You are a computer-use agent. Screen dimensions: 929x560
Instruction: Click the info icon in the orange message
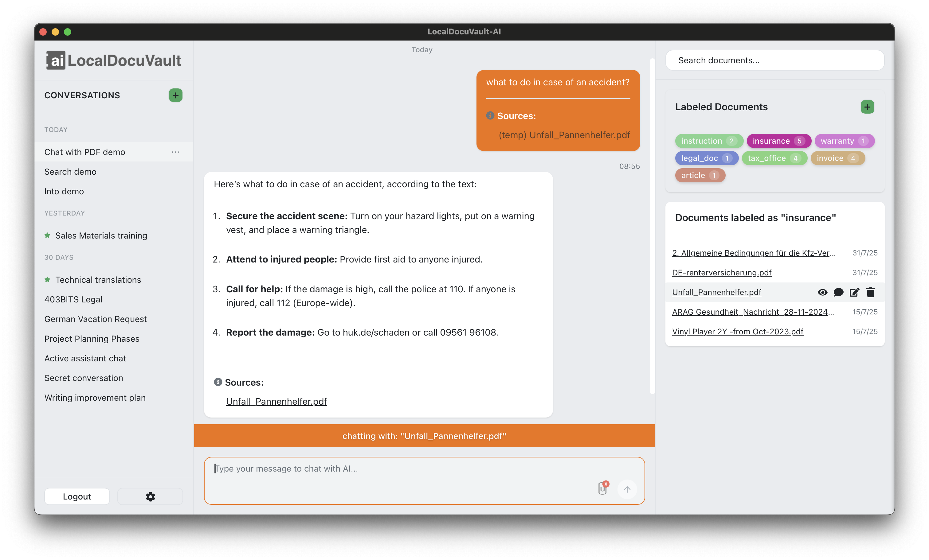click(x=490, y=115)
